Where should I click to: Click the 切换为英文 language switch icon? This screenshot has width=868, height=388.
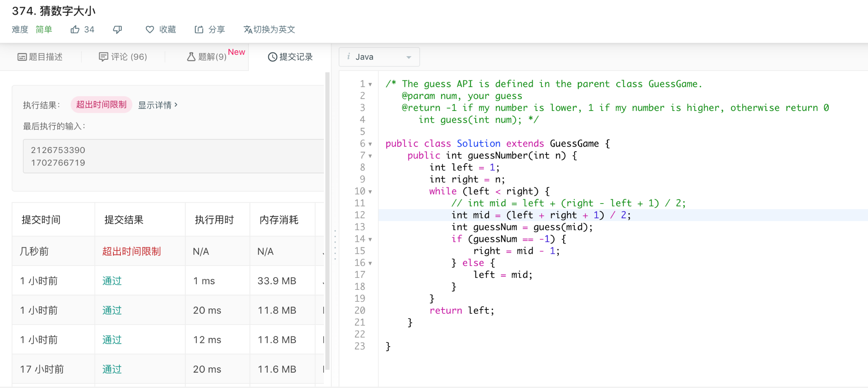pos(248,30)
